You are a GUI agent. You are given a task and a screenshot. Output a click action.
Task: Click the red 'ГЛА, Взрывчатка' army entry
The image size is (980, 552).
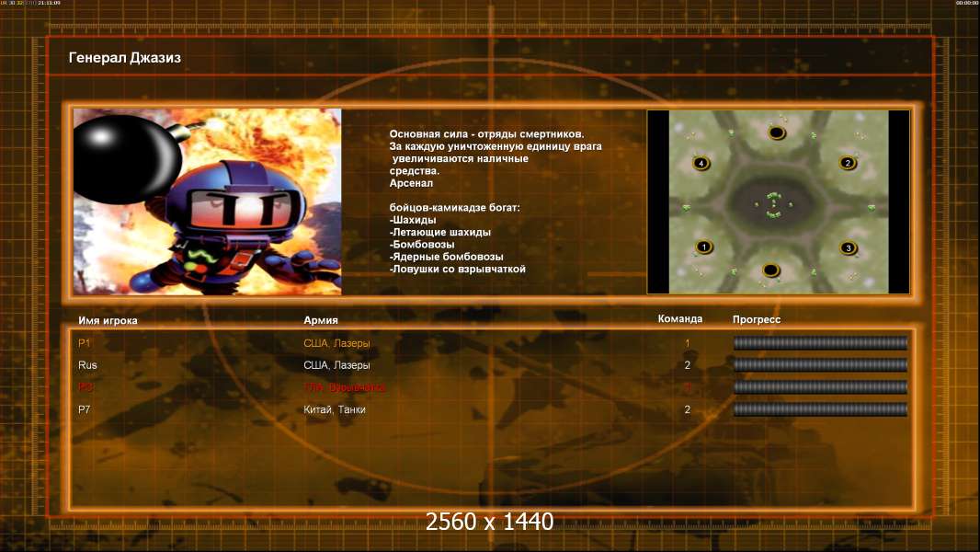[345, 387]
